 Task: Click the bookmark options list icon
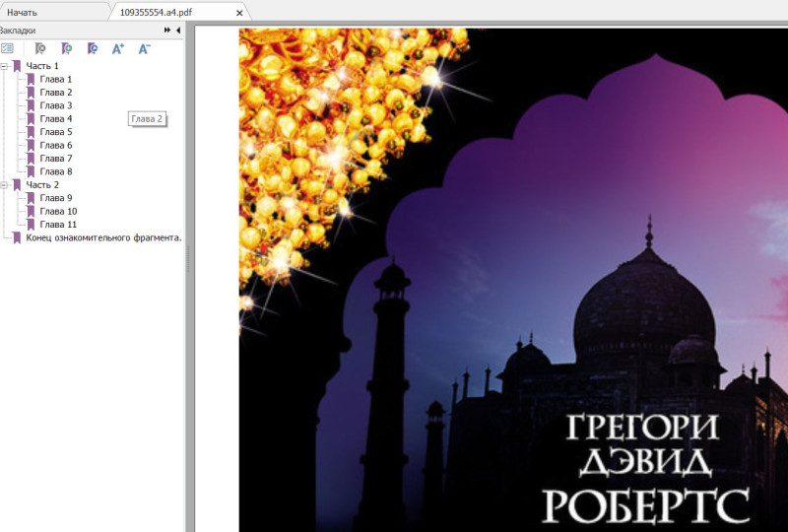click(8, 48)
